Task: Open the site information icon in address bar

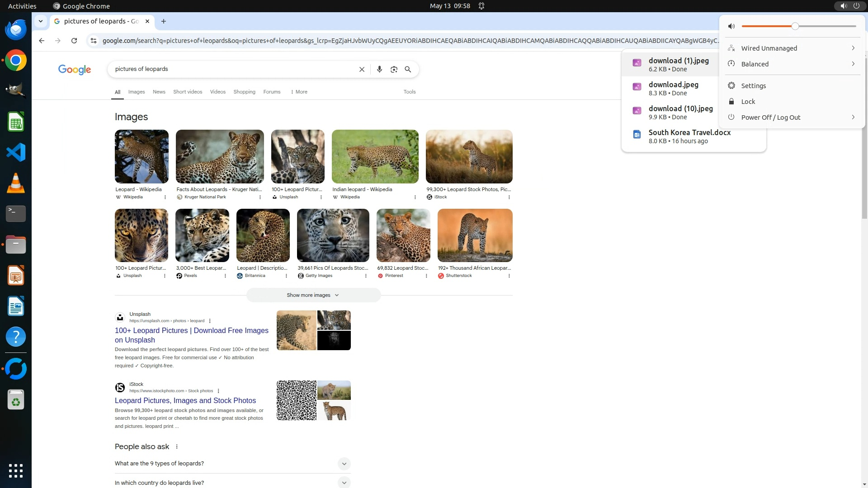Action: 94,41
